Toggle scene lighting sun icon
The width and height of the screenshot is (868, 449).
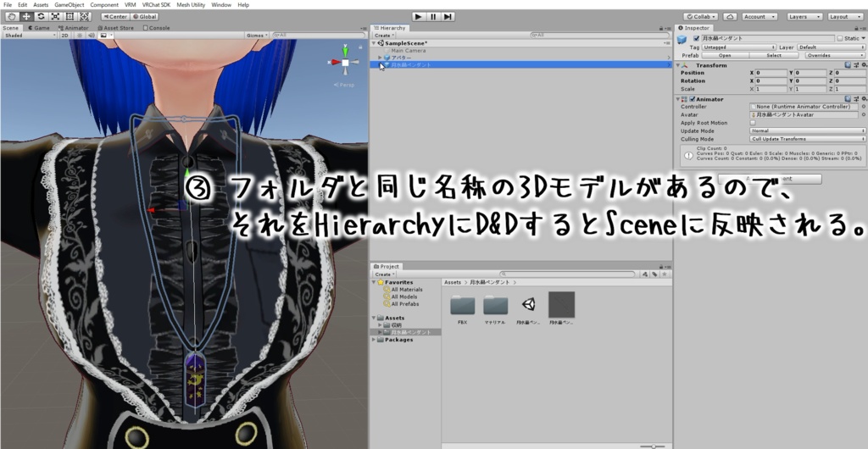(x=80, y=35)
